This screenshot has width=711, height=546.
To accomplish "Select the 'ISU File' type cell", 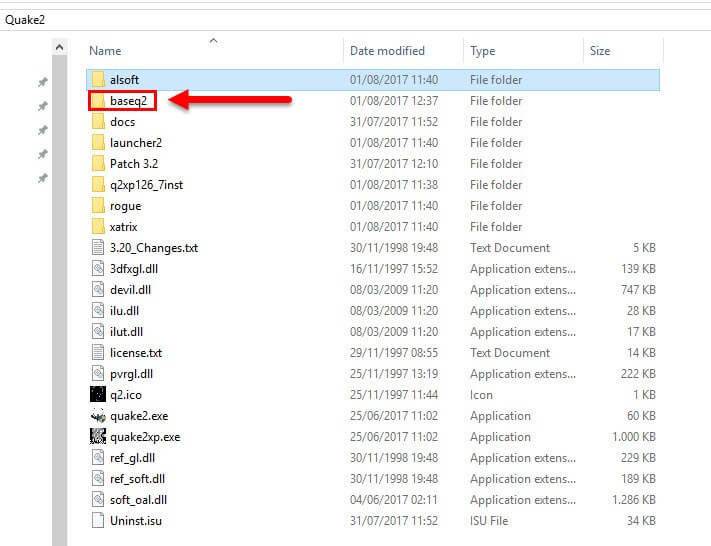I will (x=489, y=521).
